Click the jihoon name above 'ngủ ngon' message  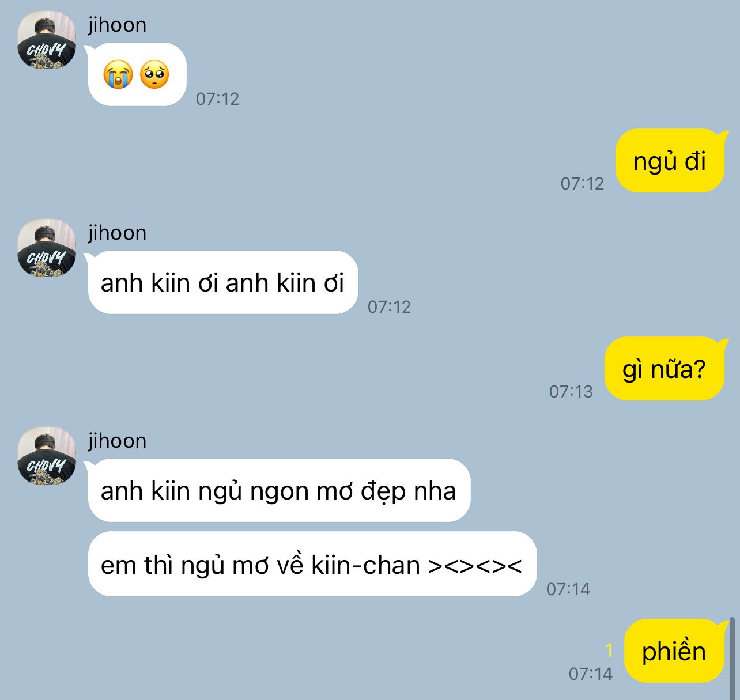(x=118, y=441)
